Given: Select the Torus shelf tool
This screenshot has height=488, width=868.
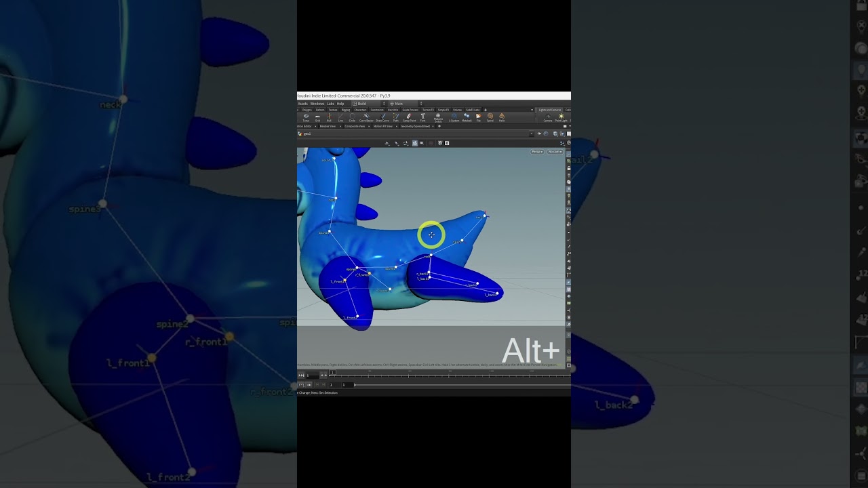Looking at the screenshot, I should [x=306, y=118].
